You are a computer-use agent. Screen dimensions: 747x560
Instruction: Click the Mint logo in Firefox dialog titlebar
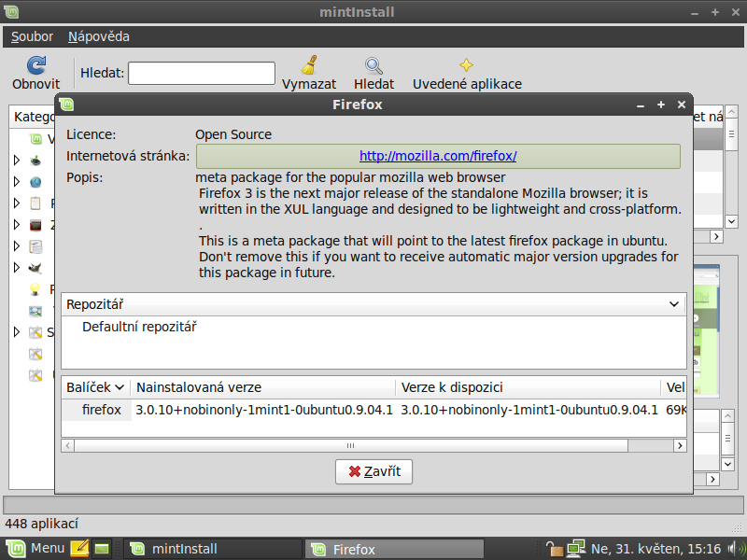pyautogui.click(x=66, y=105)
